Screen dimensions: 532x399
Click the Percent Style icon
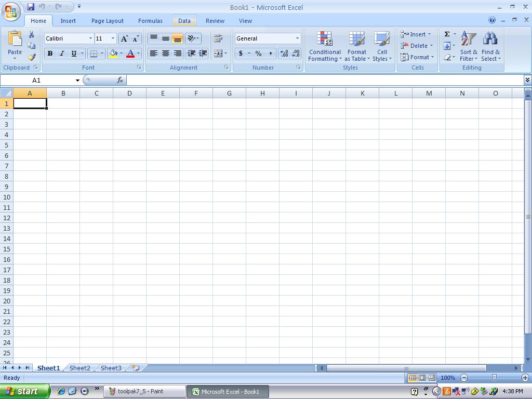point(258,54)
